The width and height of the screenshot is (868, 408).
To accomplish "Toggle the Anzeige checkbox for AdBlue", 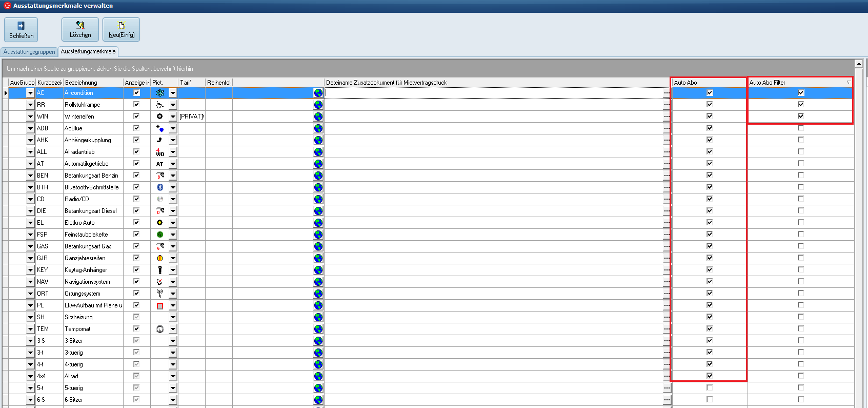I will point(136,128).
